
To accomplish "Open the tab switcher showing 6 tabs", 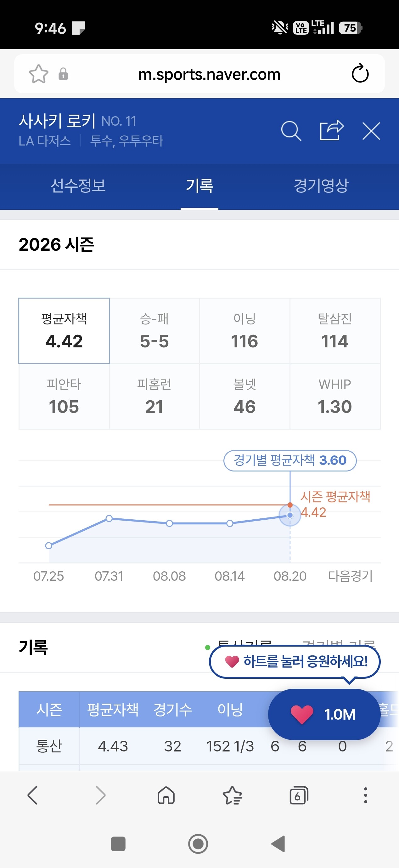I will click(x=299, y=795).
